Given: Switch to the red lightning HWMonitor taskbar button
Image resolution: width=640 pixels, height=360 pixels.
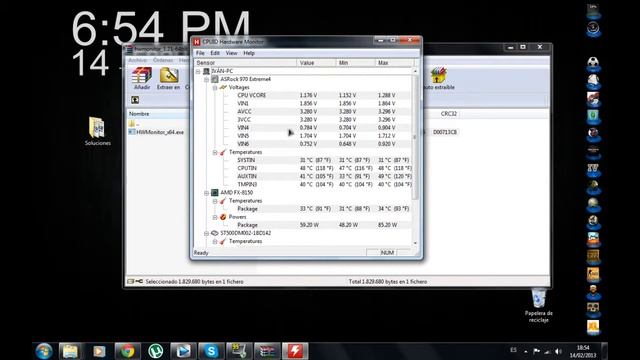Looking at the screenshot, I should (x=295, y=351).
